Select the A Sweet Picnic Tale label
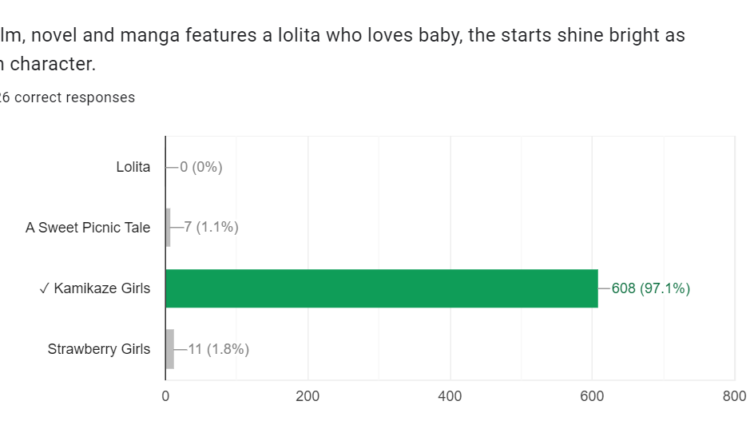The height and width of the screenshot is (425, 750). [x=88, y=227]
